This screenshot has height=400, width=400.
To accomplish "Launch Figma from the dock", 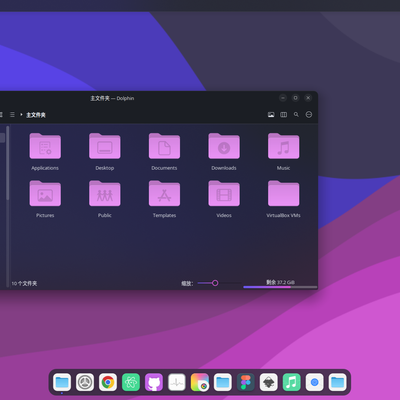I will point(246,382).
